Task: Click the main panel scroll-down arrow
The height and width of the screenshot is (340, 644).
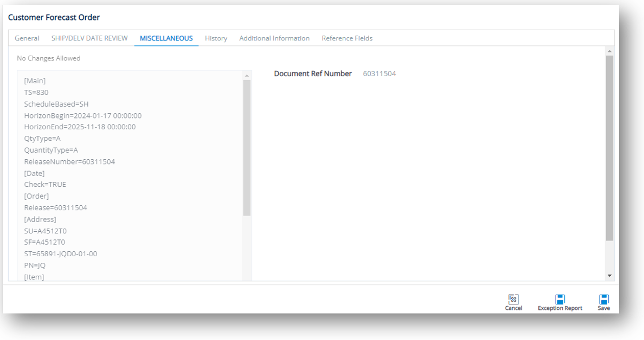Action: click(x=609, y=275)
